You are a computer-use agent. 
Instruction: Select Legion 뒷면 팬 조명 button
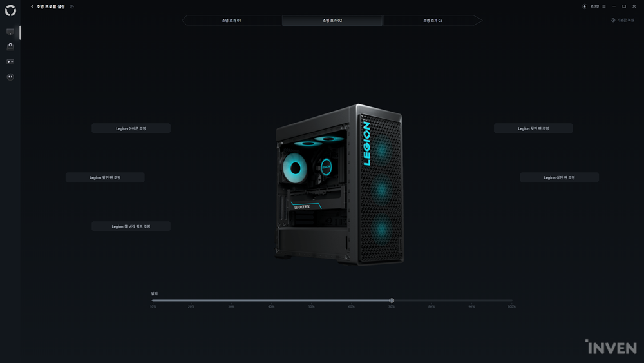533,128
